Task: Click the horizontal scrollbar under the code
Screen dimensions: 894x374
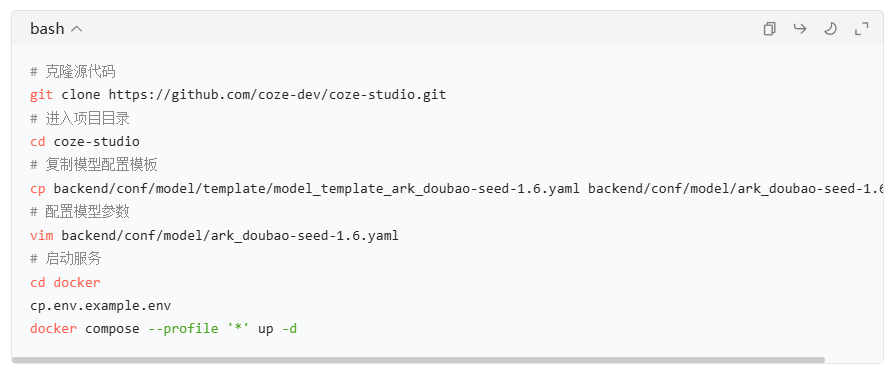Action: click(x=418, y=360)
